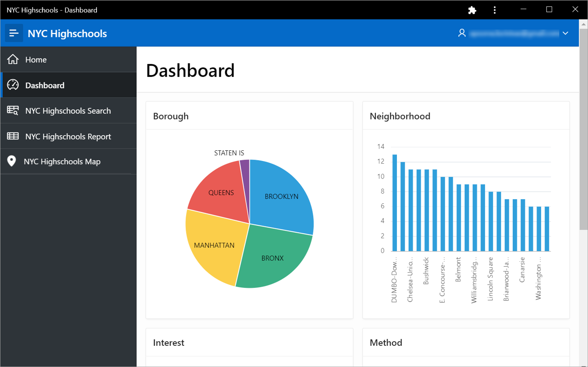Screen dimensions: 588x367
Task: Open the browser extensions puzzle icon
Action: (x=472, y=10)
